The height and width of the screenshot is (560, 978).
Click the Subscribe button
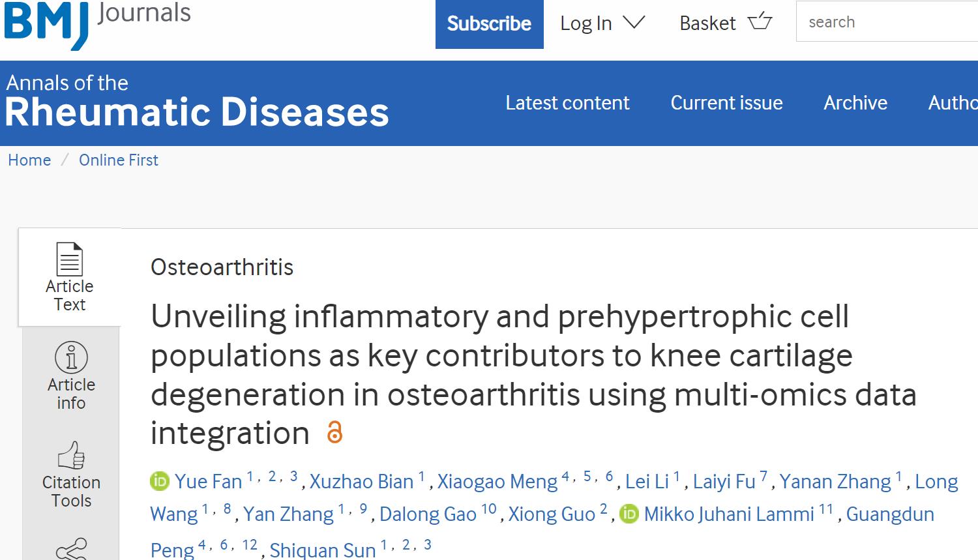click(x=490, y=24)
